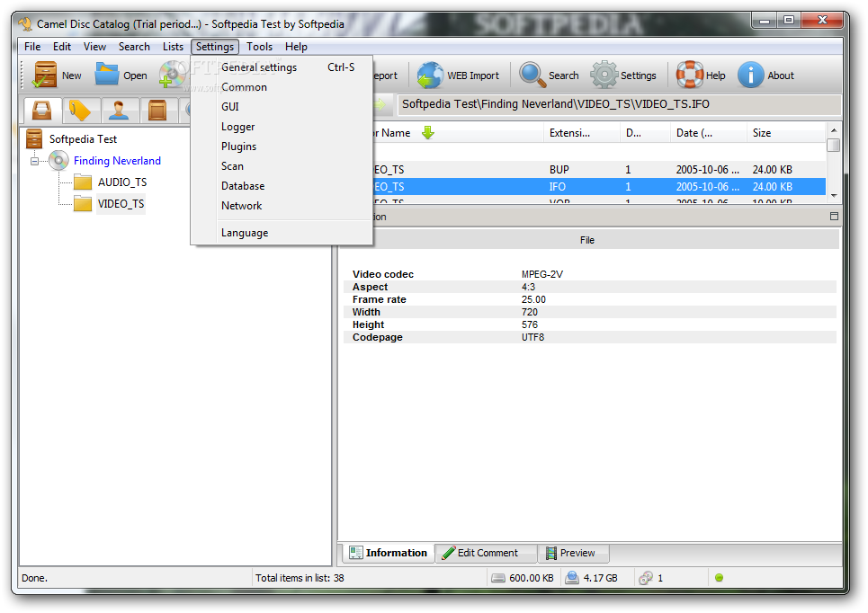Open the View menu
Screen dimensions: 868x613
coord(94,47)
